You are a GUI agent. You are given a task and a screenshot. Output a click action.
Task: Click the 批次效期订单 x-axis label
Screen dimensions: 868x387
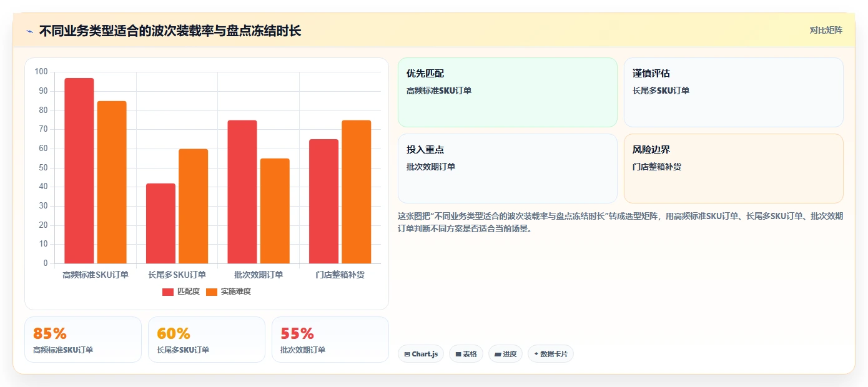[x=259, y=275]
